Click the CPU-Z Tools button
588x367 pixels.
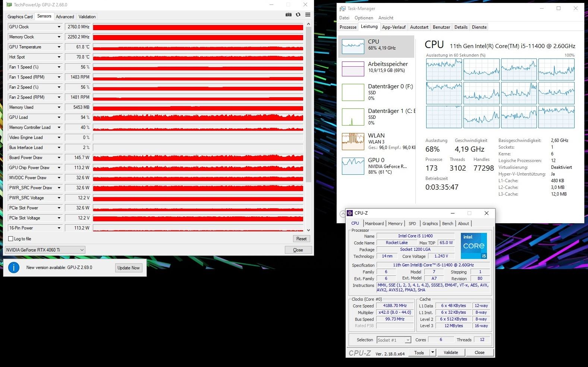coord(419,352)
